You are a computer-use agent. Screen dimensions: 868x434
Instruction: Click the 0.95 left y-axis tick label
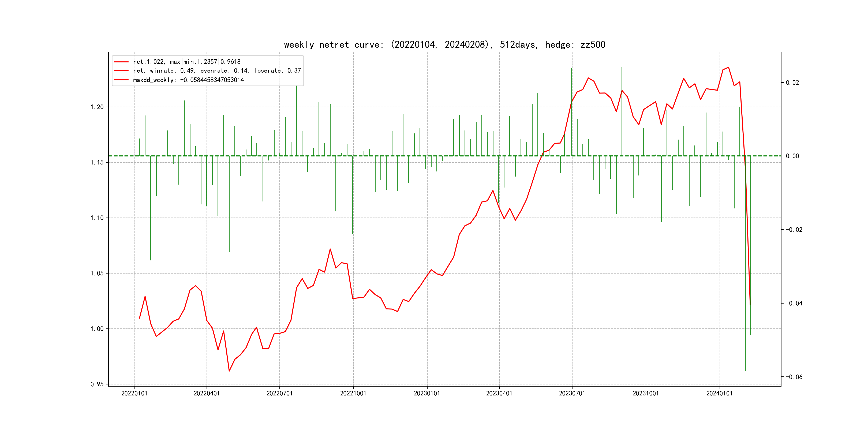click(x=97, y=384)
